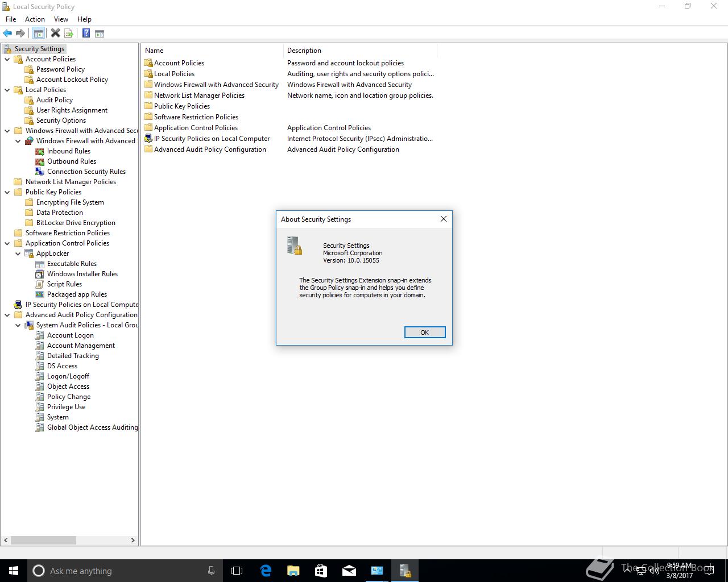The height and width of the screenshot is (582, 728).
Task: Select Software Restriction Policies in the tree
Action: coord(68,233)
